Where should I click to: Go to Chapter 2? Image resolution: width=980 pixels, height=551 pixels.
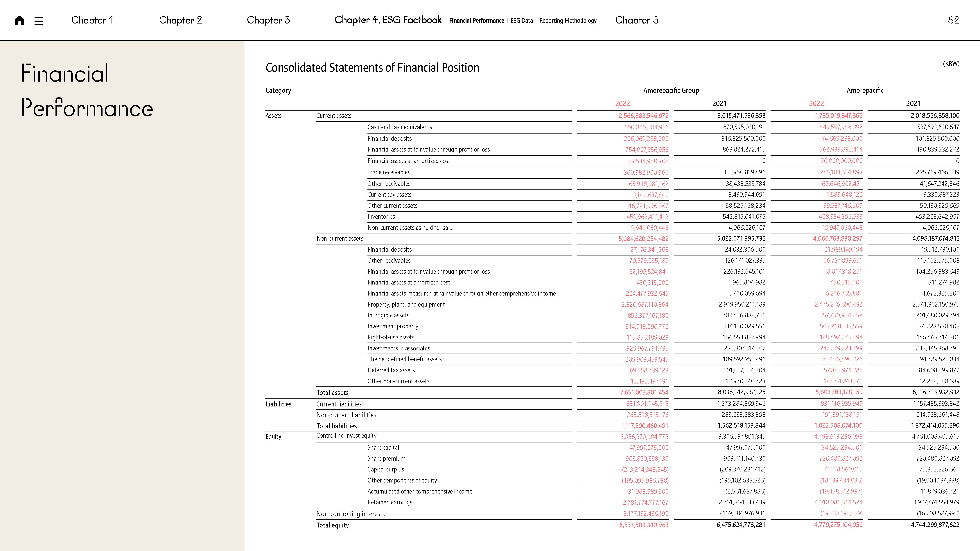[180, 20]
